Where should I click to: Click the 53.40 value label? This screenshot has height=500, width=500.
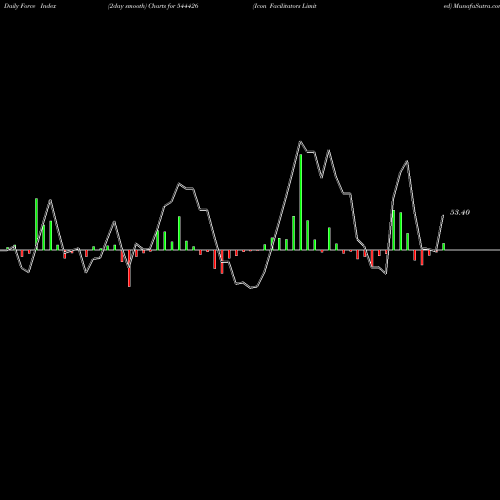point(460,212)
